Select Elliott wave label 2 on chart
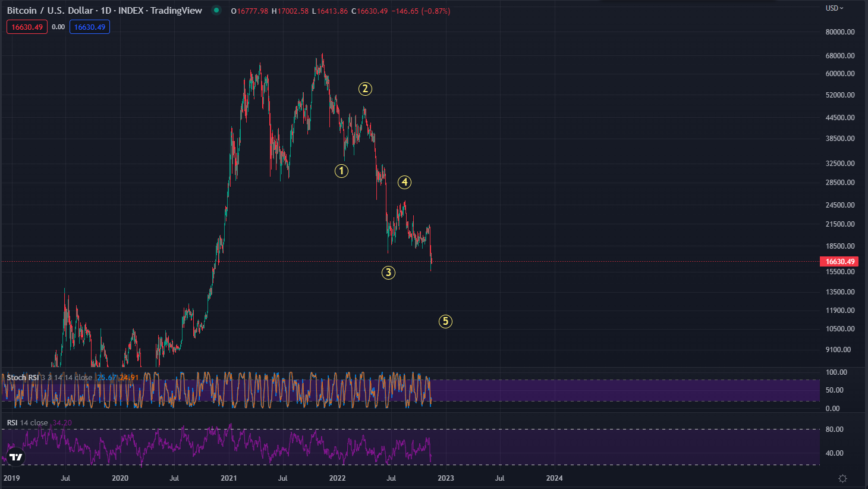This screenshot has height=489, width=868. click(x=365, y=89)
